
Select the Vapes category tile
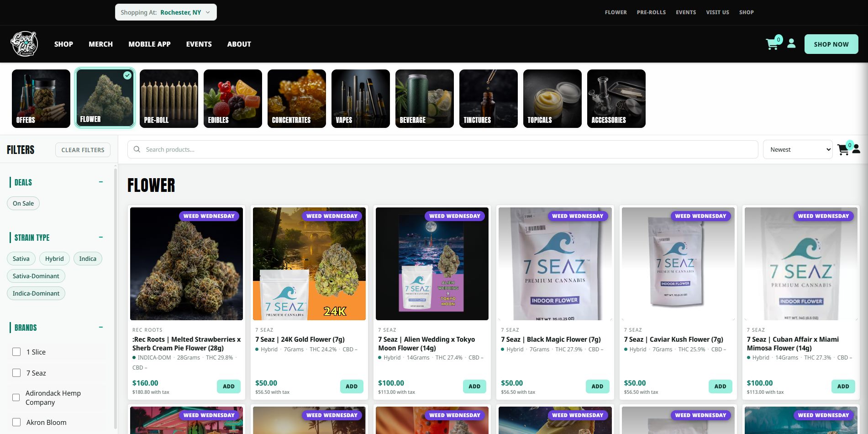point(361,99)
